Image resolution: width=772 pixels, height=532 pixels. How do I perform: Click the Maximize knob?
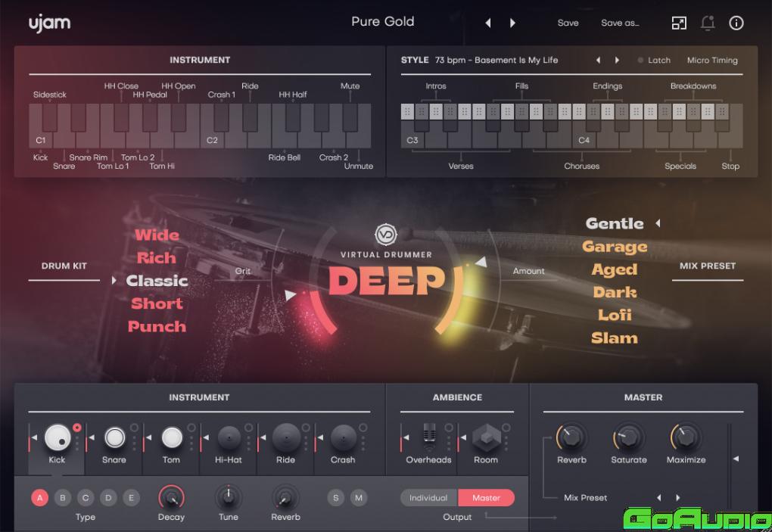click(x=686, y=437)
